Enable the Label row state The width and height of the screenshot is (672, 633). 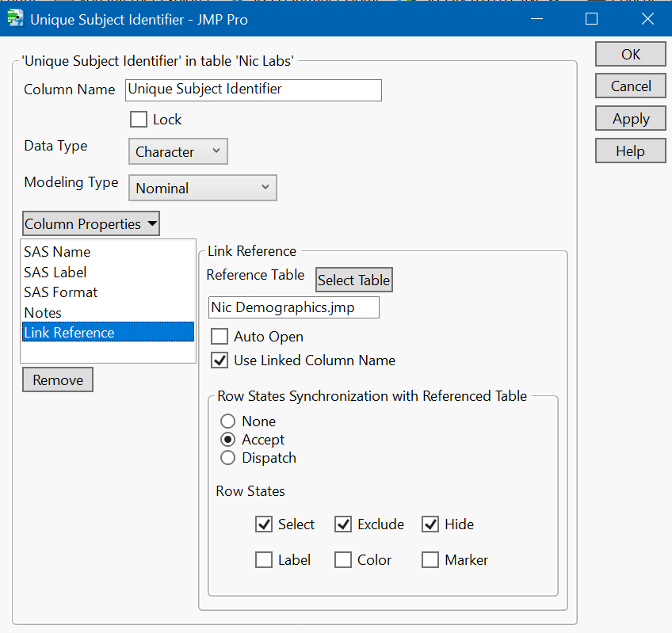pyautogui.click(x=264, y=559)
